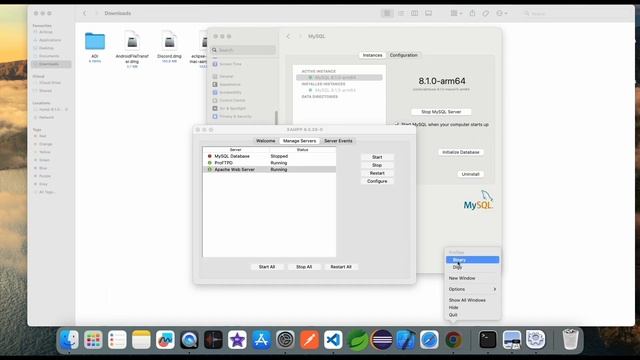
Task: Switch Finder to column view
Action: coord(415,13)
